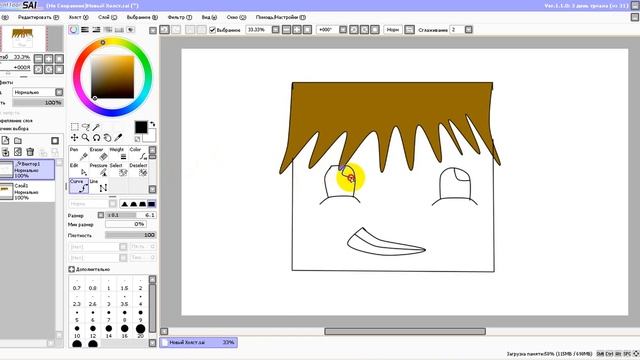Pick brush size 5 preset

(x=77, y=315)
